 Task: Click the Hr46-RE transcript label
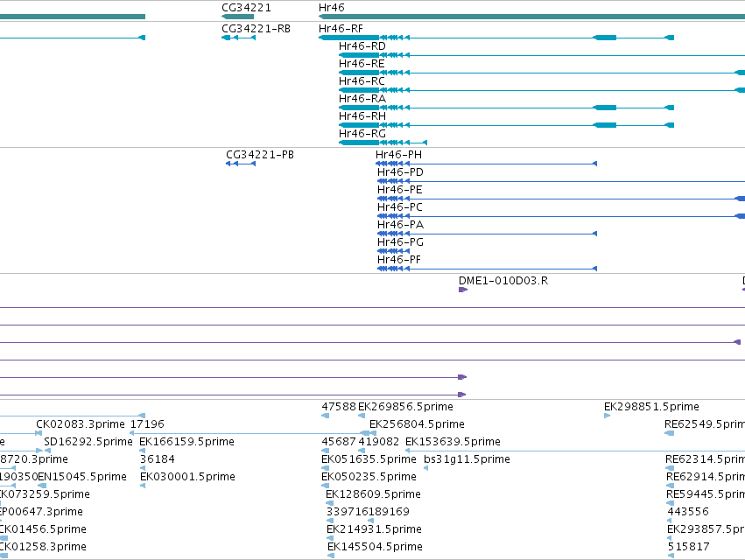point(362,64)
